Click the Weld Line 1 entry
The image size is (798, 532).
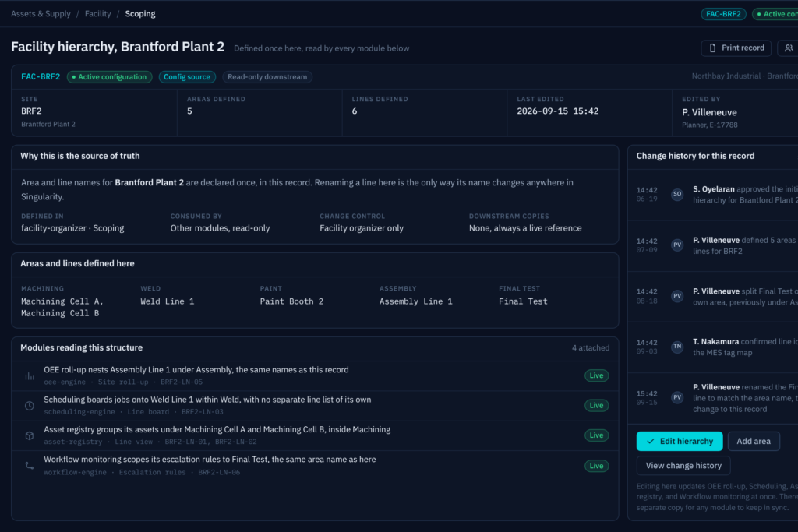point(167,301)
